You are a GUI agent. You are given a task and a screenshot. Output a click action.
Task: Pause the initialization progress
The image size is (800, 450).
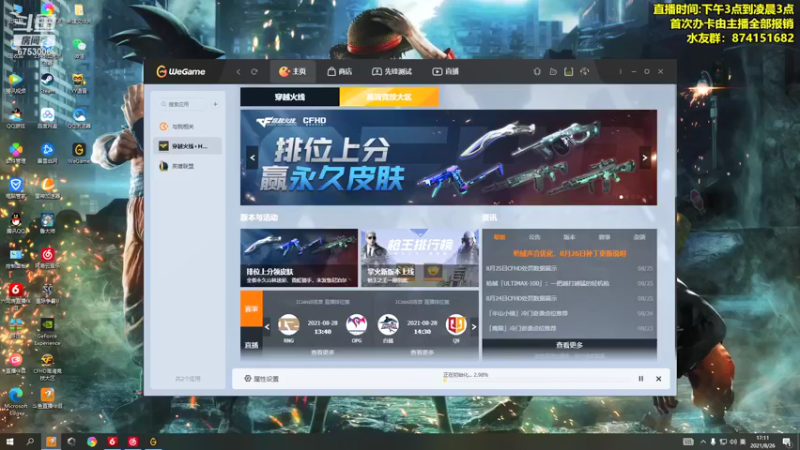point(641,379)
